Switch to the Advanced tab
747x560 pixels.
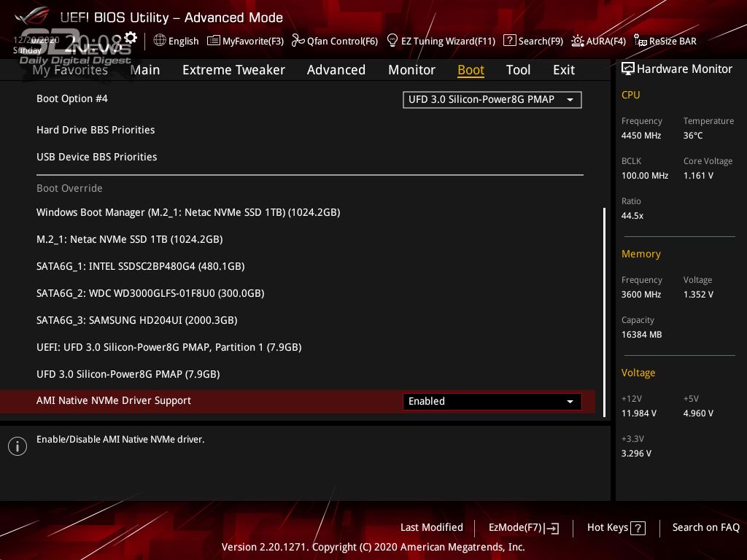click(336, 70)
